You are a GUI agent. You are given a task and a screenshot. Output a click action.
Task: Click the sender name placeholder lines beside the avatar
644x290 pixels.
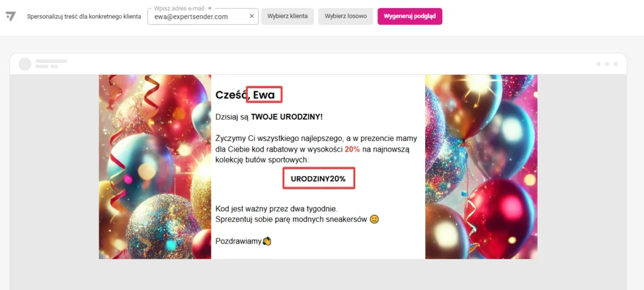[x=51, y=64]
